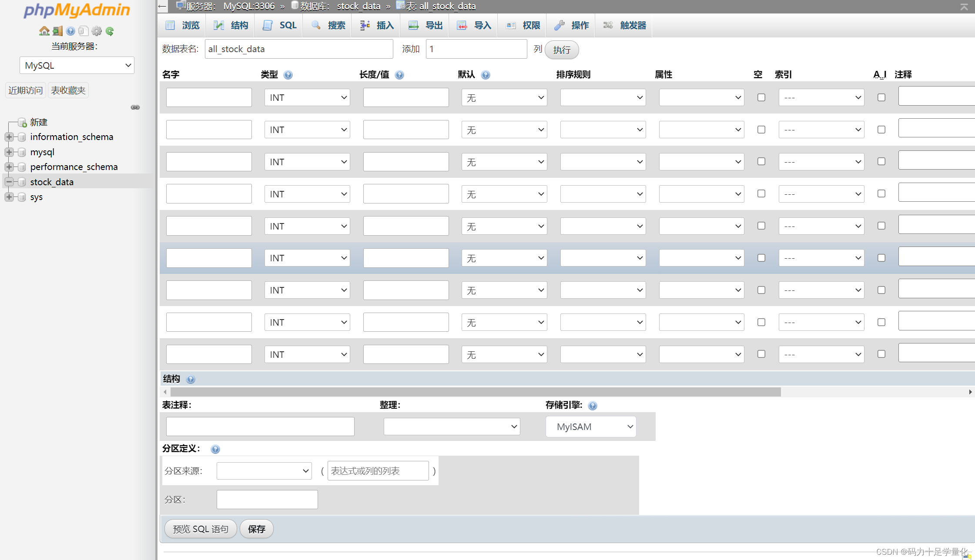
Task: Click database icon beside information_schema
Action: click(22, 137)
